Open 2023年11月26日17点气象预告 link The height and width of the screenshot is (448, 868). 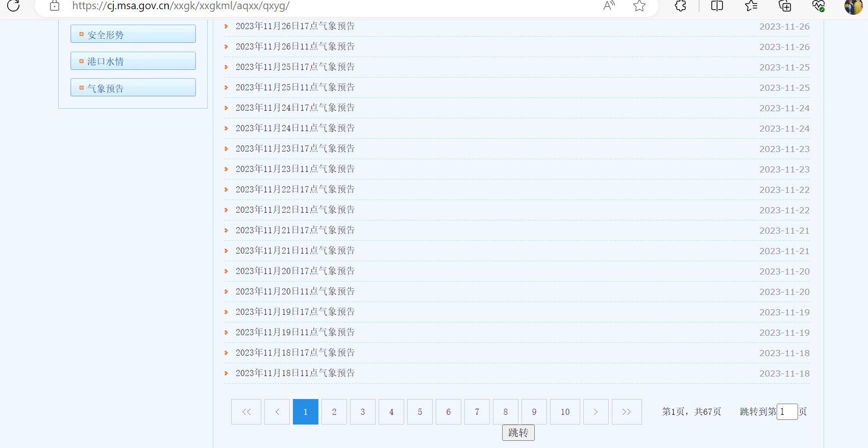click(295, 26)
